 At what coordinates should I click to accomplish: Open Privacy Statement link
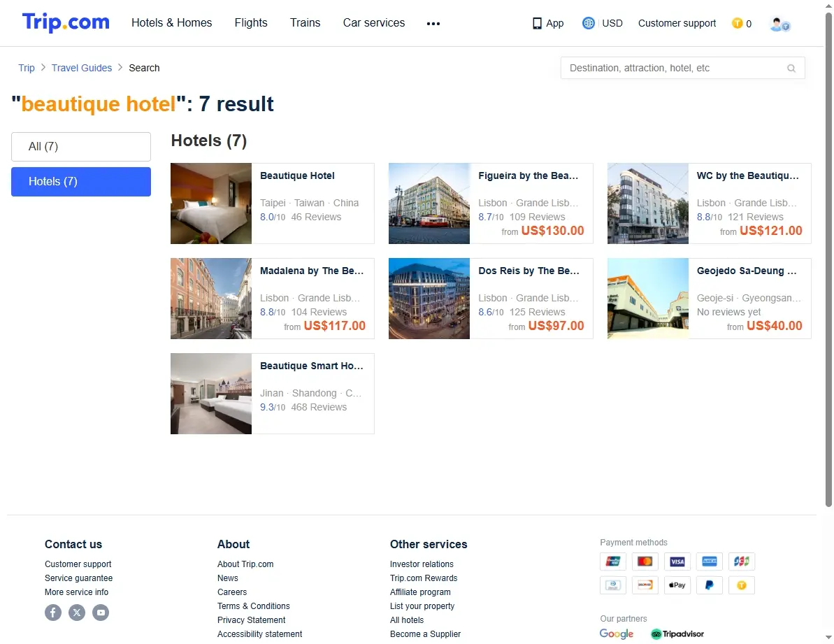click(x=252, y=620)
